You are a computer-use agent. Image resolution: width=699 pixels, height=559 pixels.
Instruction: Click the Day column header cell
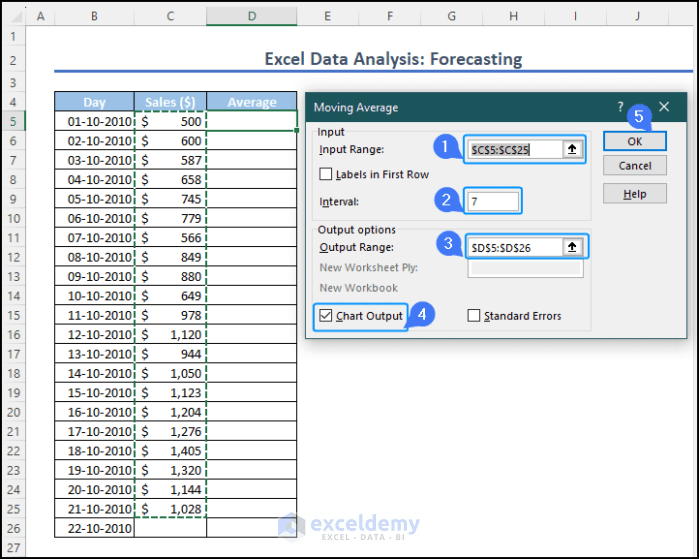tap(94, 102)
